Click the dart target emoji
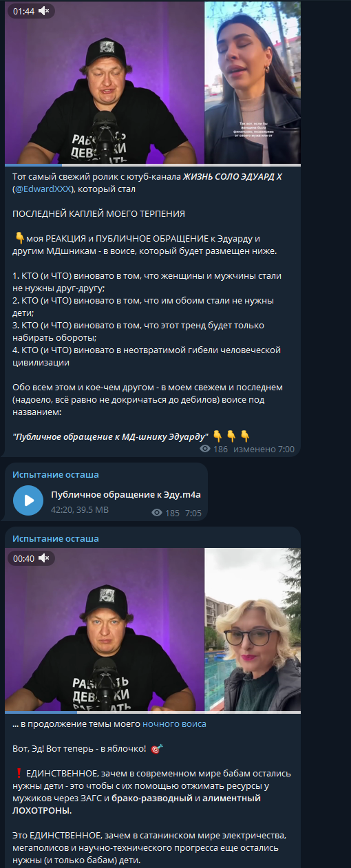351x868 pixels. pos(156,748)
